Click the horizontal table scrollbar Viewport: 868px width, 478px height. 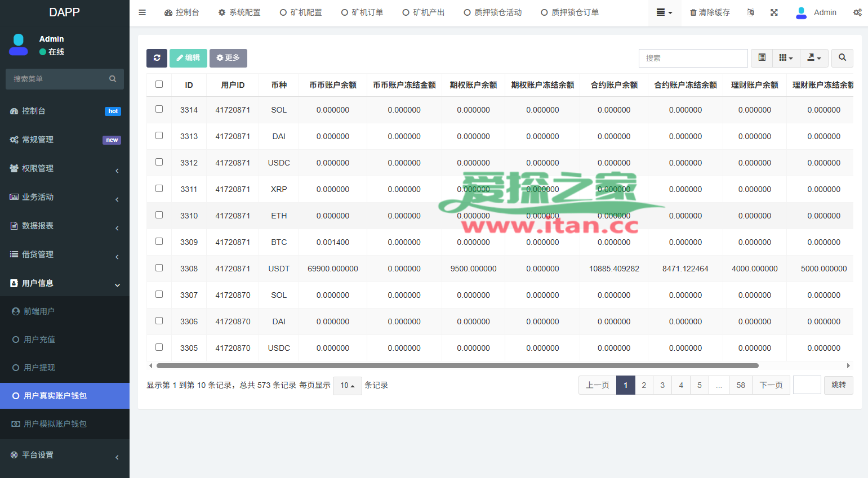(457, 365)
